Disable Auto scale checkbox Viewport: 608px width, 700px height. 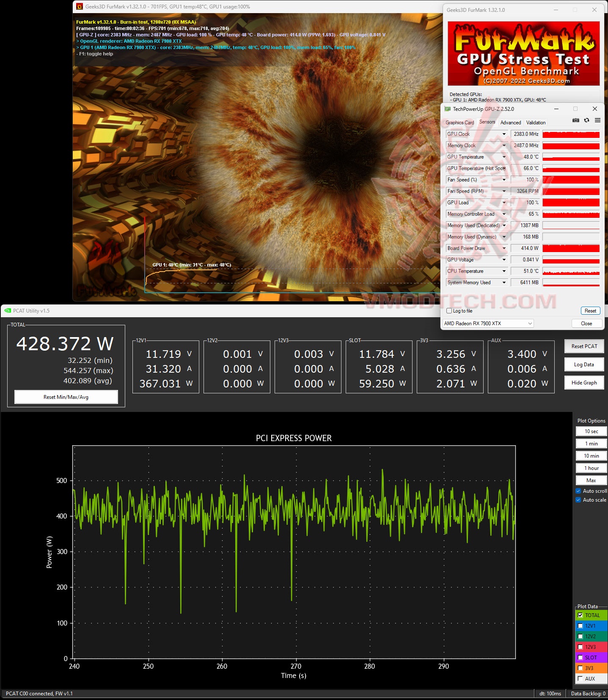[578, 500]
